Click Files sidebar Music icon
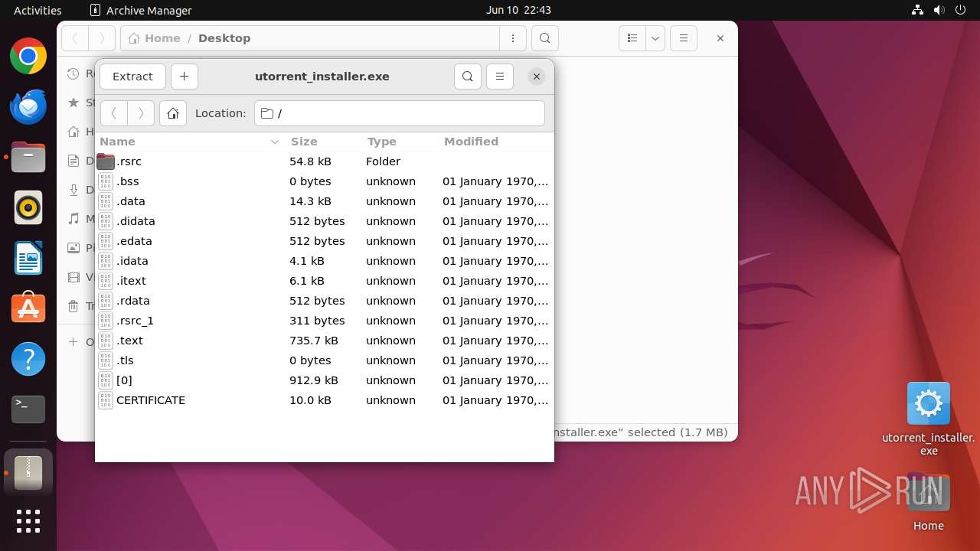This screenshot has width=980, height=551. (x=73, y=219)
